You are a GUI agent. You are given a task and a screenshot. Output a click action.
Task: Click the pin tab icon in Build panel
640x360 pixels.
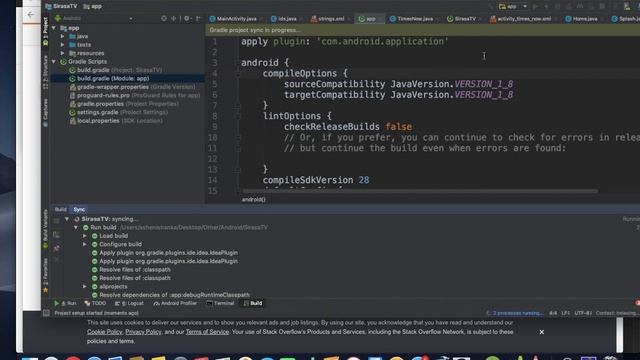(x=56, y=248)
